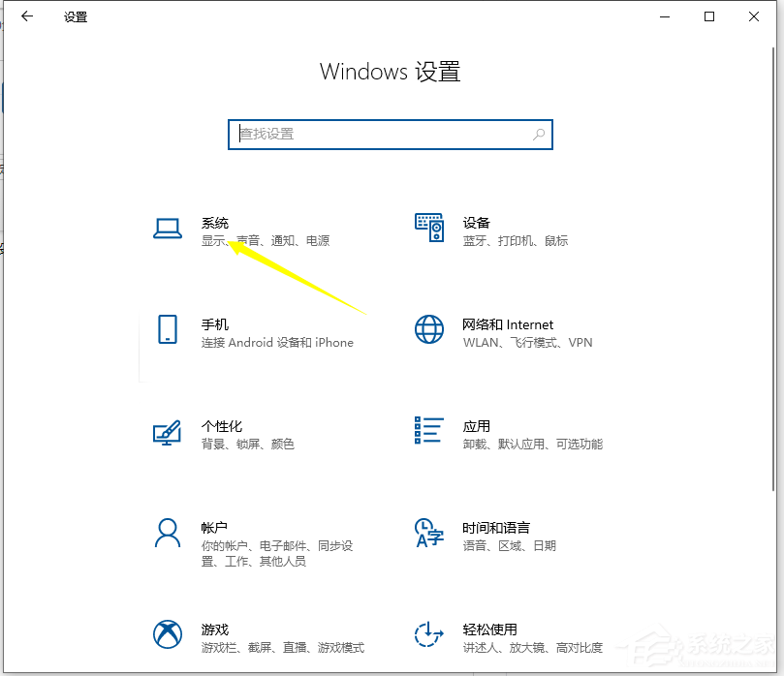The height and width of the screenshot is (676, 784).
Task: Open the 设备 keyboard and speaker icon
Action: click(429, 228)
